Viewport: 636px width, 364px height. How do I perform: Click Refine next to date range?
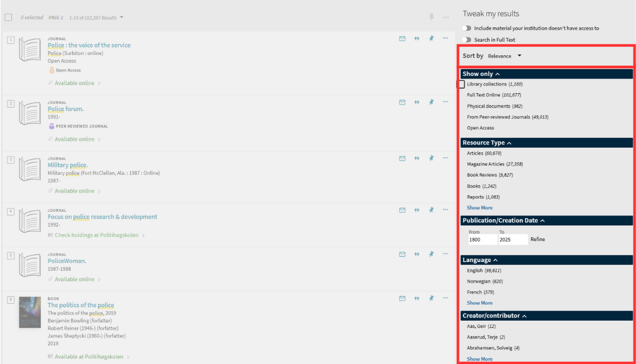point(538,239)
